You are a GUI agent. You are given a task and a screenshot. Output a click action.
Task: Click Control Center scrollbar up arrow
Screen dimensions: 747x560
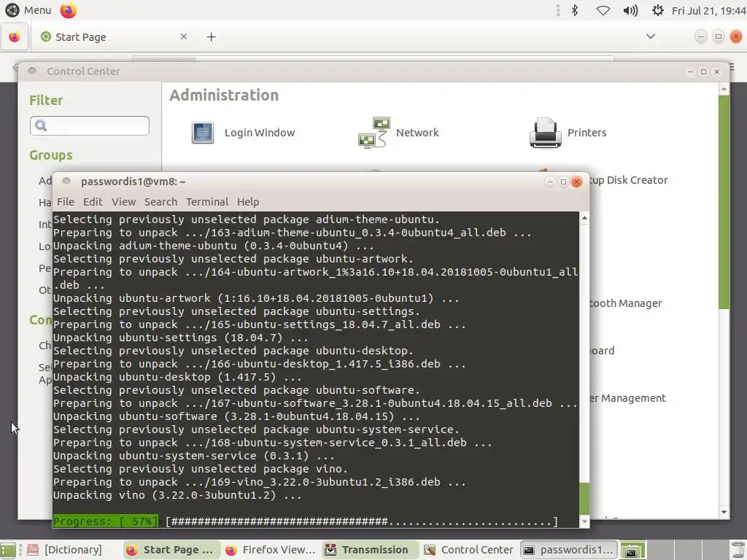(x=724, y=89)
